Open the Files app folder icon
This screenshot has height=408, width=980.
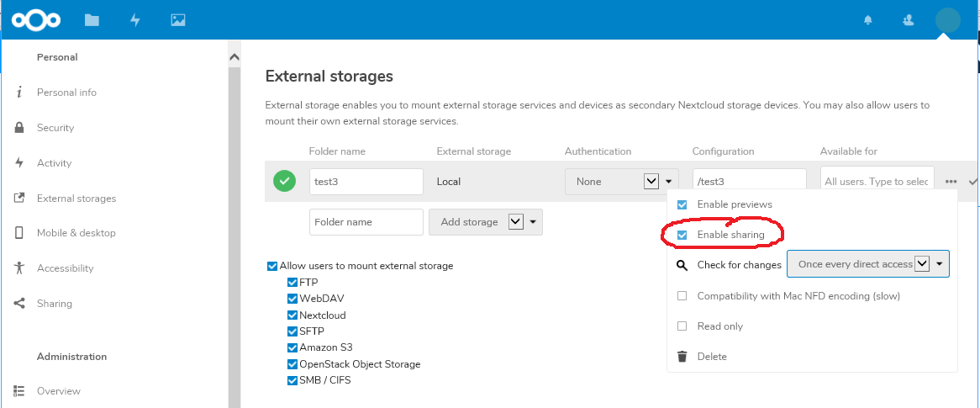(92, 20)
